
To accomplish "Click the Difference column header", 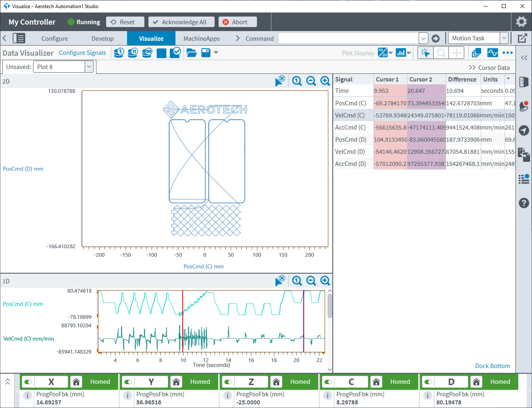I will coord(462,80).
